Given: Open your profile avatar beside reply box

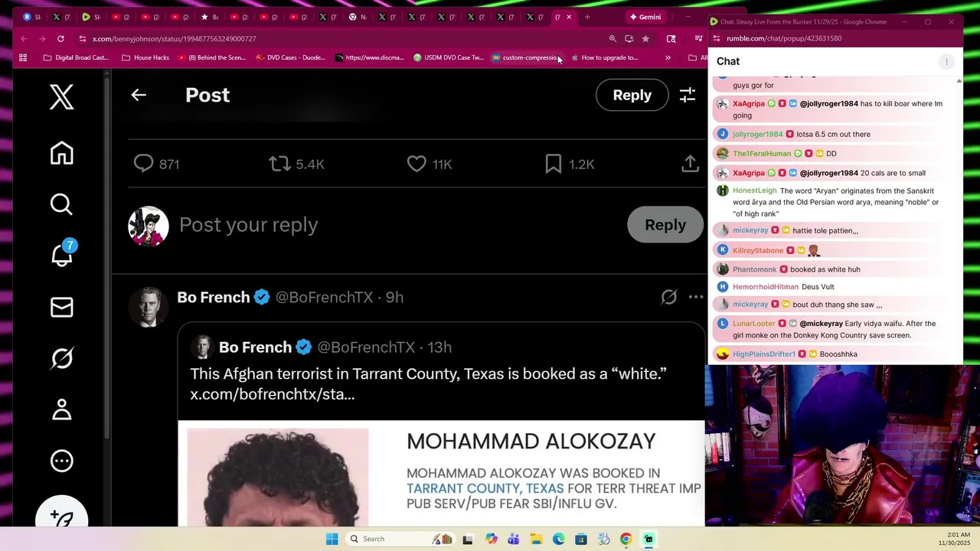Looking at the screenshot, I should click(x=148, y=226).
